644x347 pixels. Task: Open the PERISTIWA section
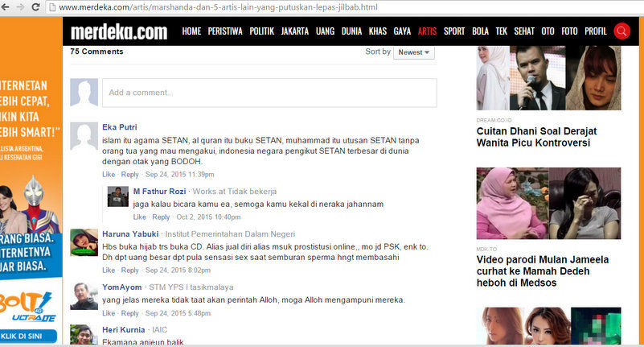coord(225,31)
